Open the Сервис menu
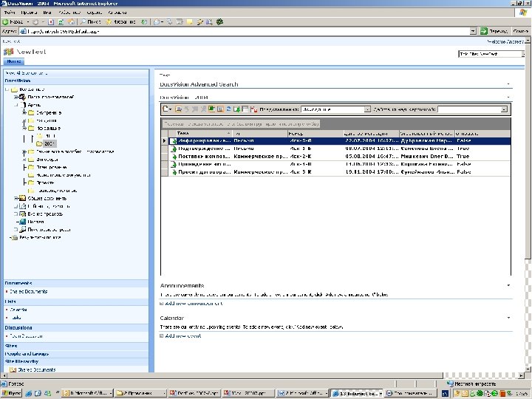 click(95, 13)
